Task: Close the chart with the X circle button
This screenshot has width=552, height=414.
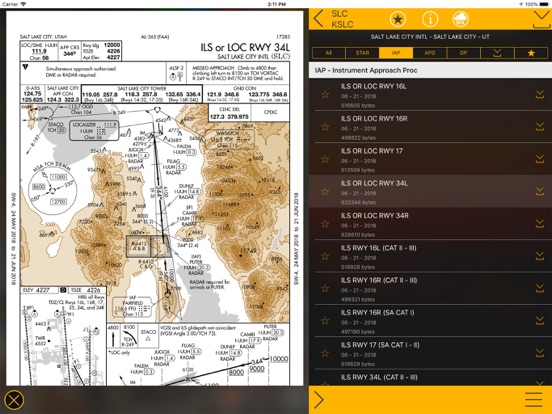Action: pos(14,400)
